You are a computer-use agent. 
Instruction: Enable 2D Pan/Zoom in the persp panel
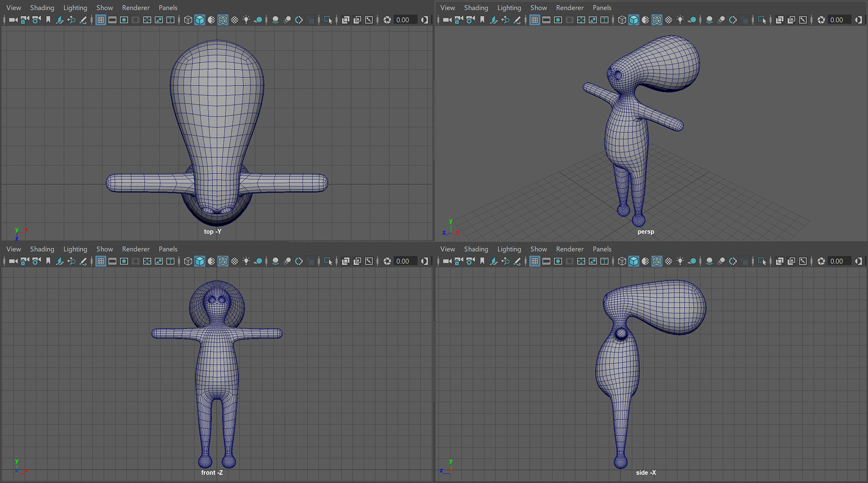point(505,20)
